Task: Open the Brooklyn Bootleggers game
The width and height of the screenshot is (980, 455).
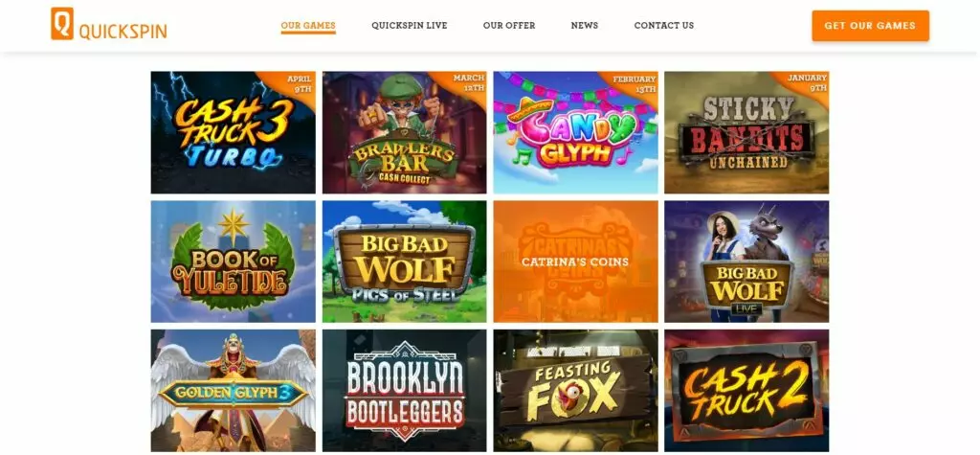Action: (x=405, y=391)
